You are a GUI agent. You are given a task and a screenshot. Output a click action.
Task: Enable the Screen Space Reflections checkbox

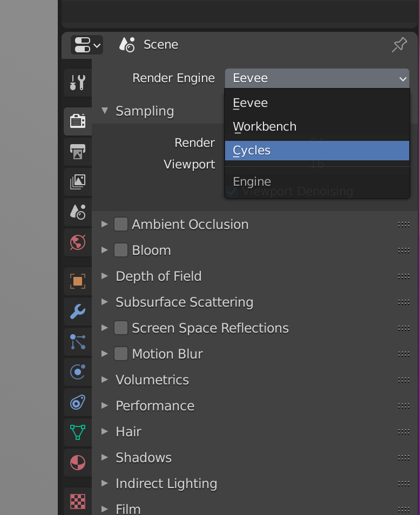[x=121, y=328]
